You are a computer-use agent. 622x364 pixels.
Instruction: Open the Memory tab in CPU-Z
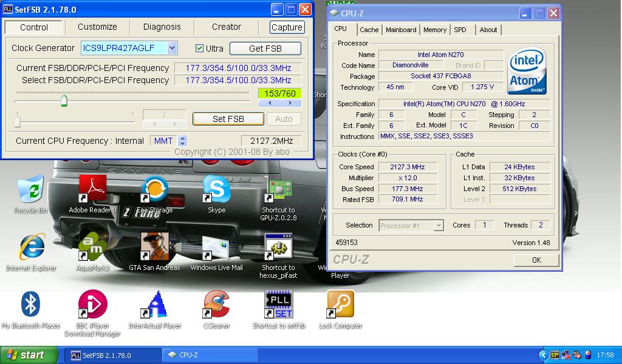[435, 30]
